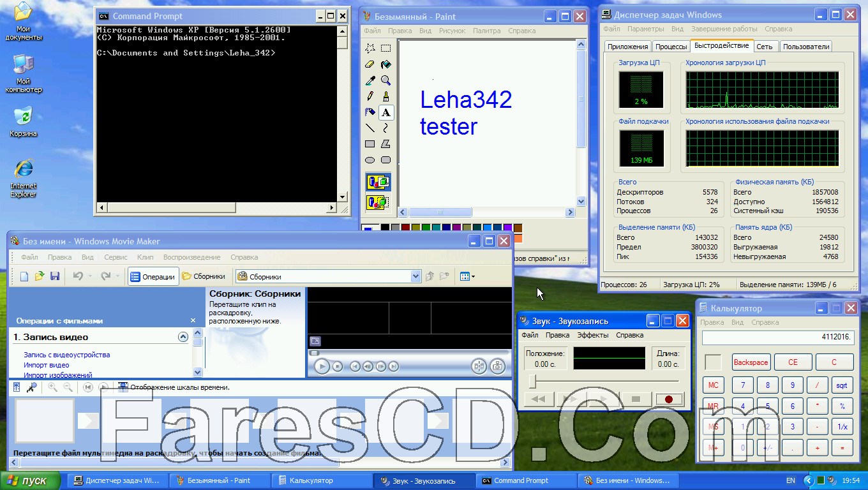Click Take Picture camera icon in Movie Maker
Image resolution: width=868 pixels, height=490 pixels.
(497, 366)
